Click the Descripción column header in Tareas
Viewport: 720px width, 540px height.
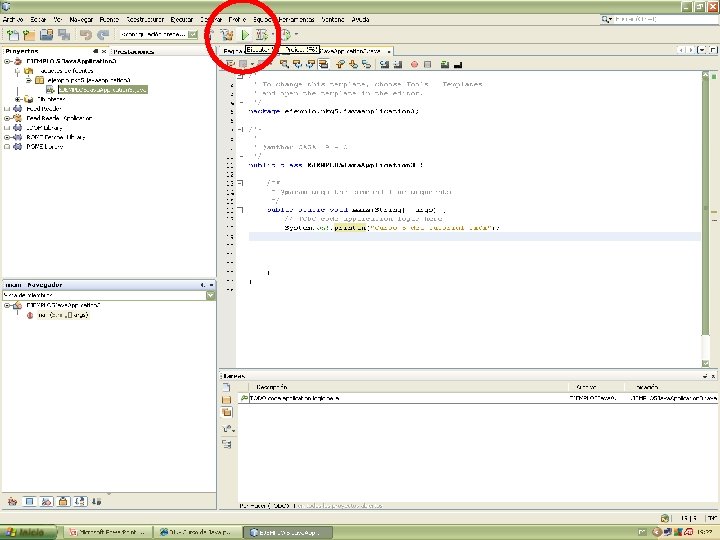point(272,385)
